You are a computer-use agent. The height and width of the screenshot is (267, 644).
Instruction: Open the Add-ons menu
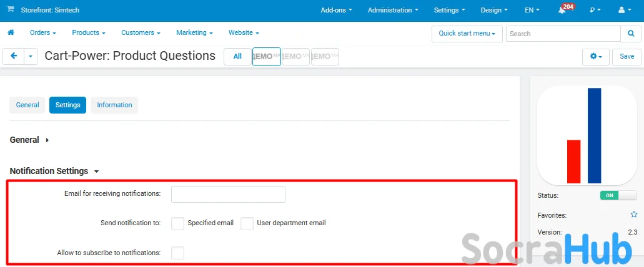tap(336, 11)
